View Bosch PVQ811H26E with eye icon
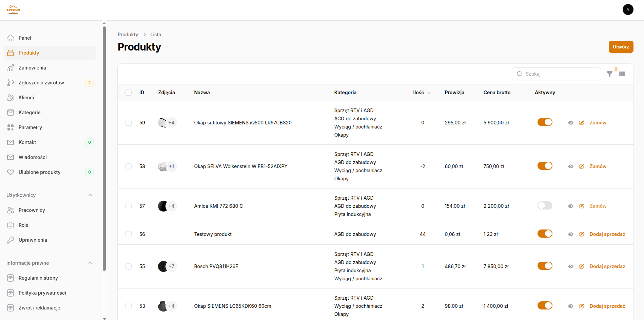Image resolution: width=644 pixels, height=320 pixels. (570, 266)
